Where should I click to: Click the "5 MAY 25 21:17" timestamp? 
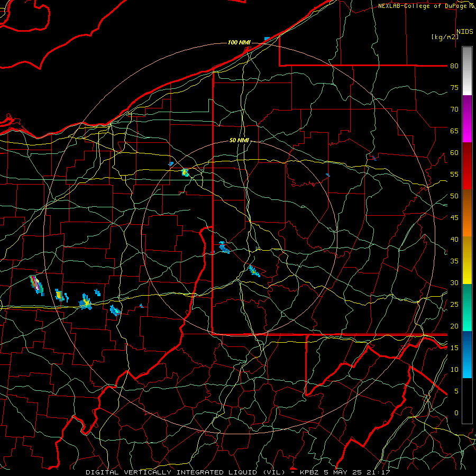click(x=357, y=472)
